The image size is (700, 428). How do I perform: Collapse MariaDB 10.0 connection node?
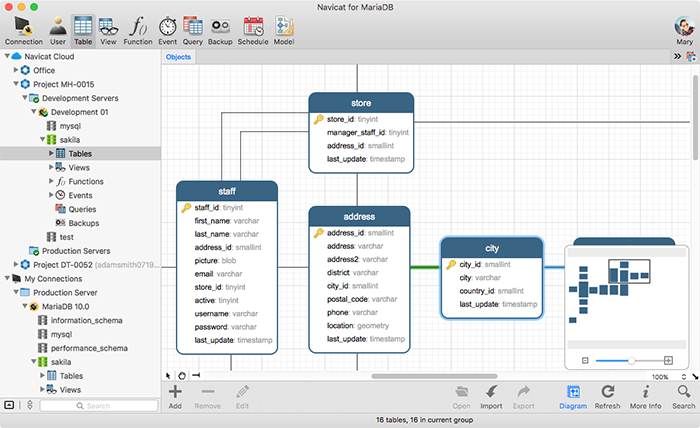(x=25, y=306)
